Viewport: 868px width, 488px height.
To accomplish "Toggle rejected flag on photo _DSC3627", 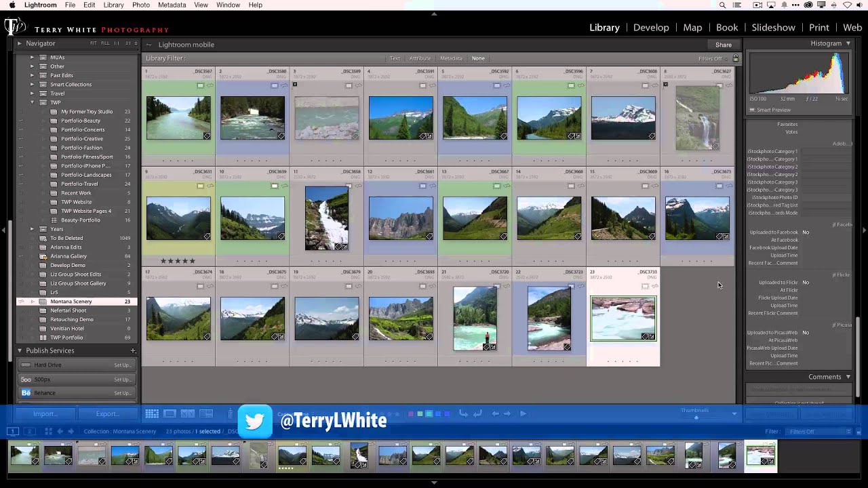I will click(x=665, y=85).
